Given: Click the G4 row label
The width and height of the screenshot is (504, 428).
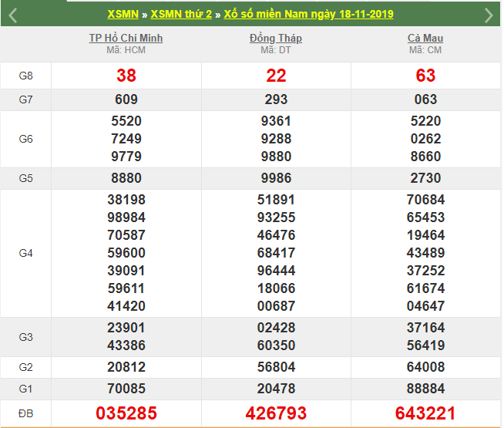Looking at the screenshot, I should pyautogui.click(x=25, y=253).
